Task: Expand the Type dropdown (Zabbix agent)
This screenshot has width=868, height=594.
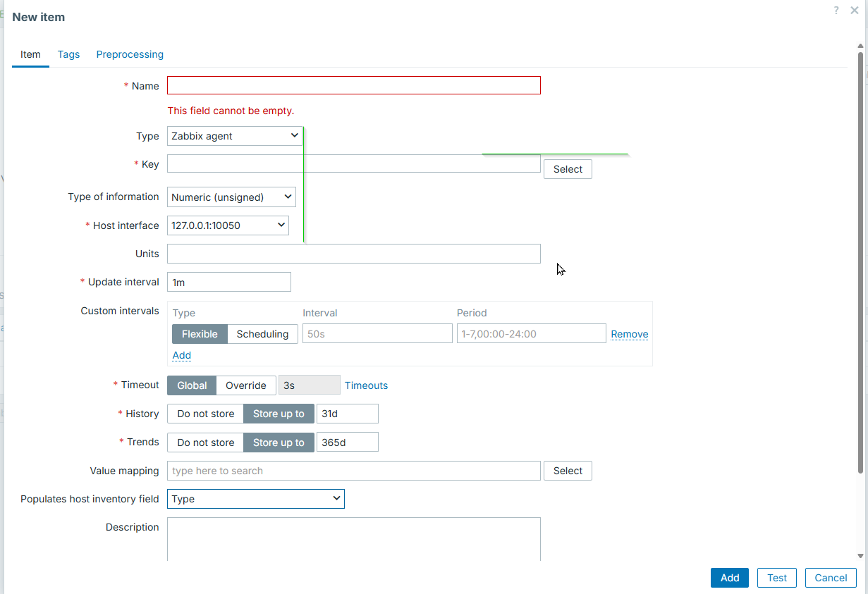Action: coord(234,136)
